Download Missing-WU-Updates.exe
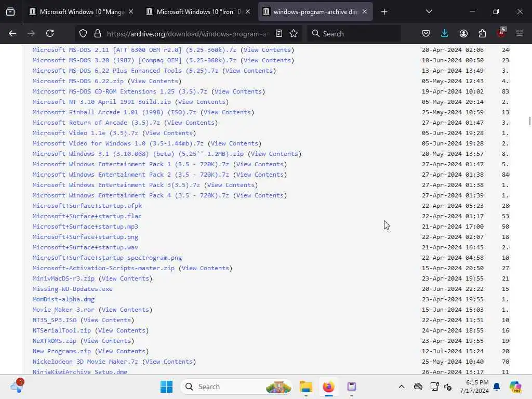Screen dimensions: 532x399 click(73, 289)
